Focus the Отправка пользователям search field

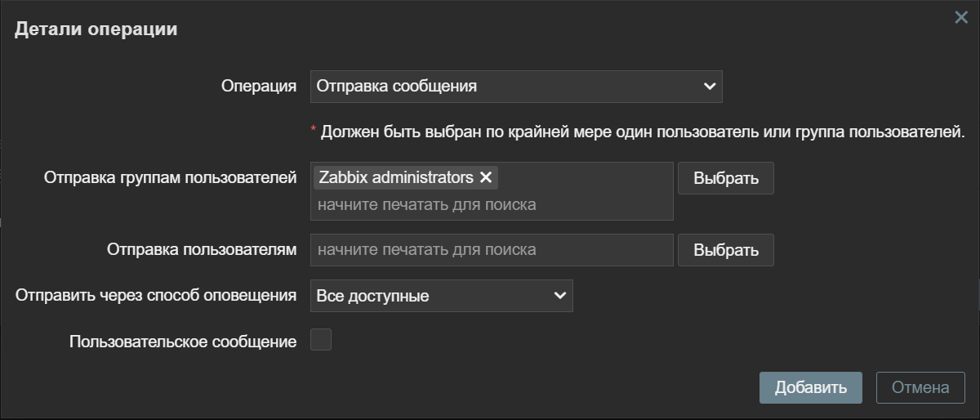(491, 249)
